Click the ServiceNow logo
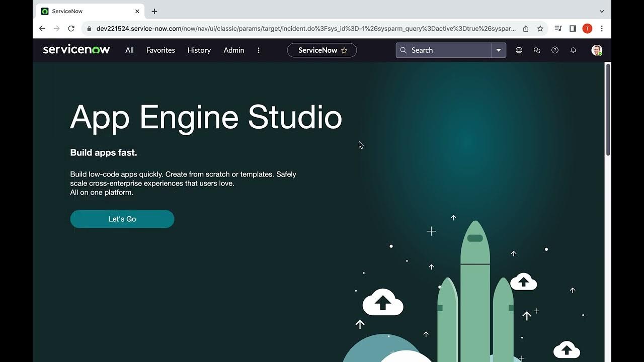 [x=76, y=50]
